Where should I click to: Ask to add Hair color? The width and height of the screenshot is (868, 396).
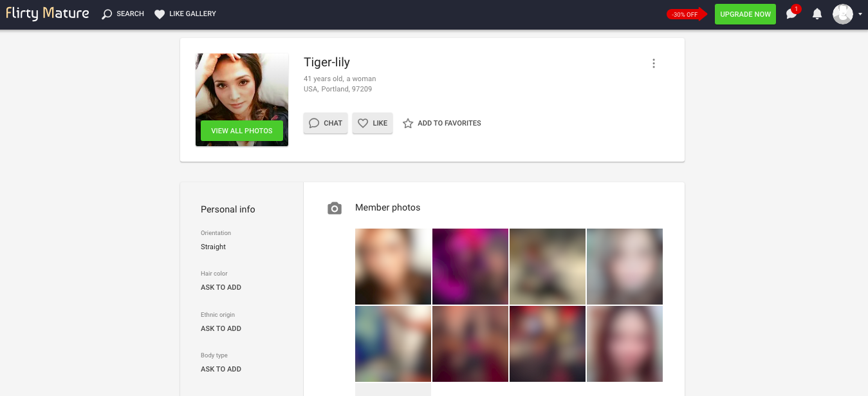tap(221, 287)
